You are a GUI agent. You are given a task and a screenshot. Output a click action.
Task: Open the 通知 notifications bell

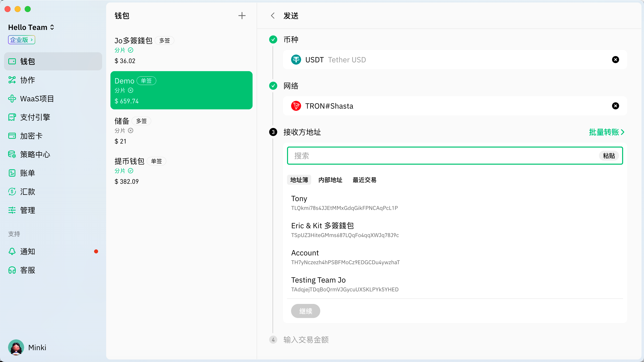pyautogui.click(x=12, y=251)
